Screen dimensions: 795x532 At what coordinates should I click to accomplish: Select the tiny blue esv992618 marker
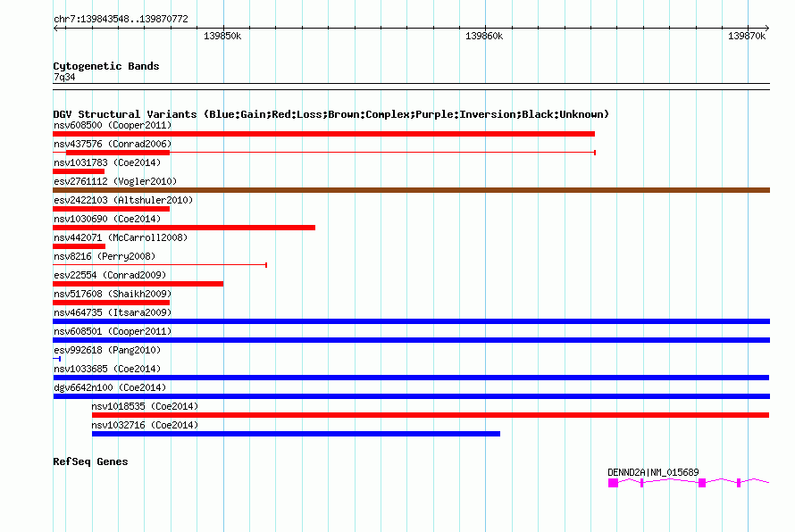pyautogui.click(x=57, y=359)
